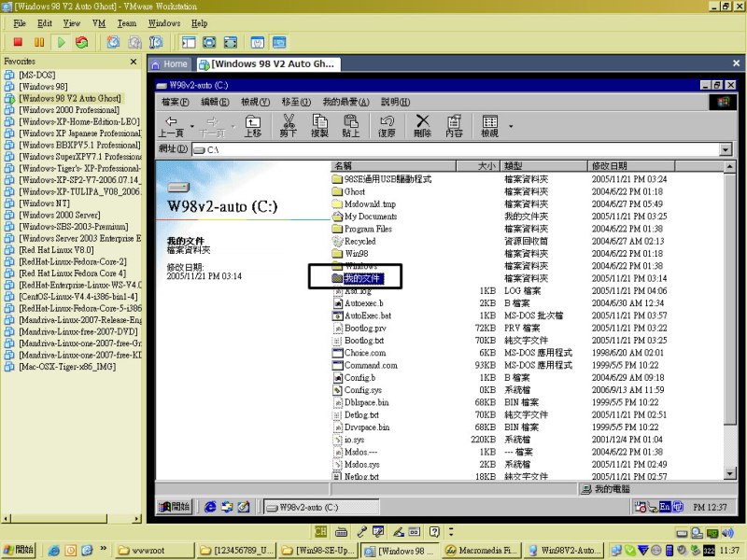Select [Mac-OSX-Tiger-x86_IMG] in Favorites
This screenshot has width=747, height=560.
67,366
